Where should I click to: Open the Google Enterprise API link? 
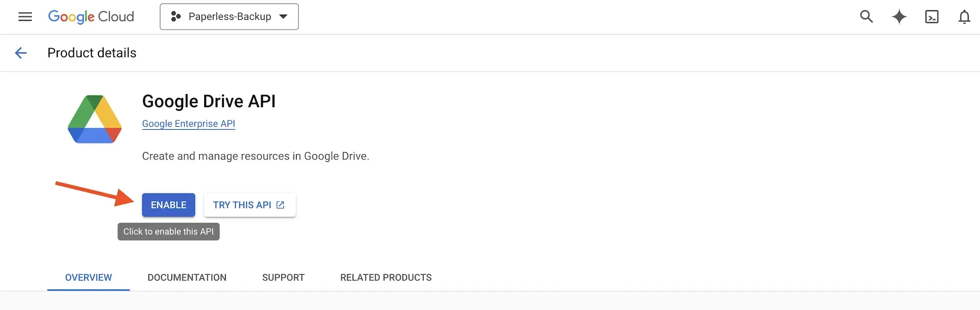188,124
